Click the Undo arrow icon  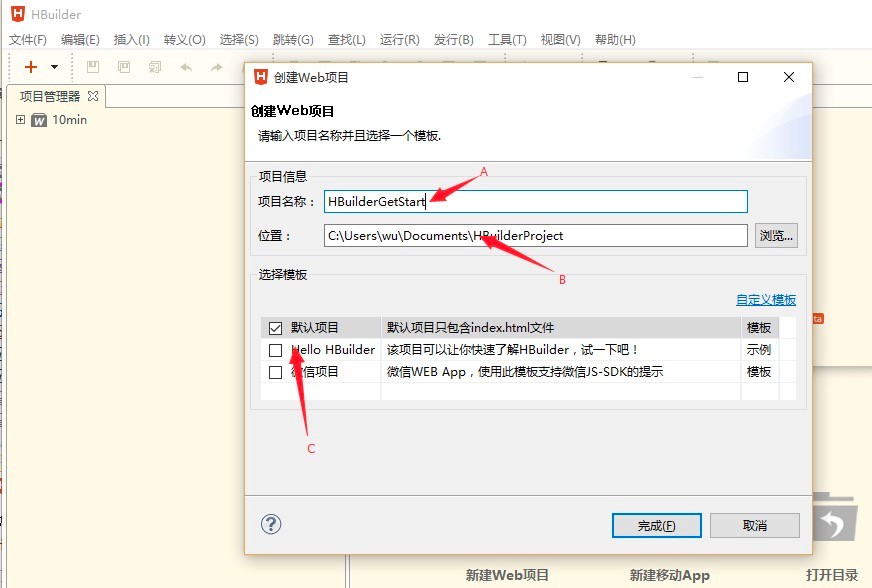186,67
